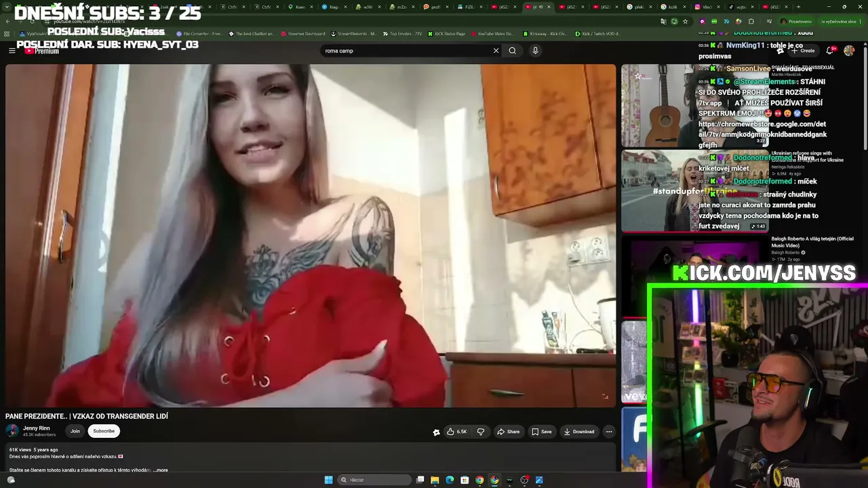This screenshot has height=488, width=868.
Task: Open Task View from the taskbar
Action: [x=420, y=480]
